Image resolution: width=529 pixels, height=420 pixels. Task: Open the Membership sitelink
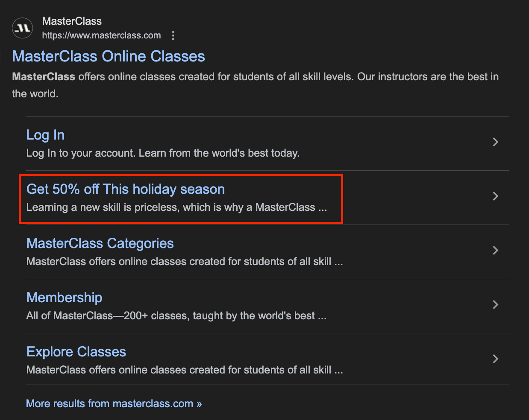64,297
